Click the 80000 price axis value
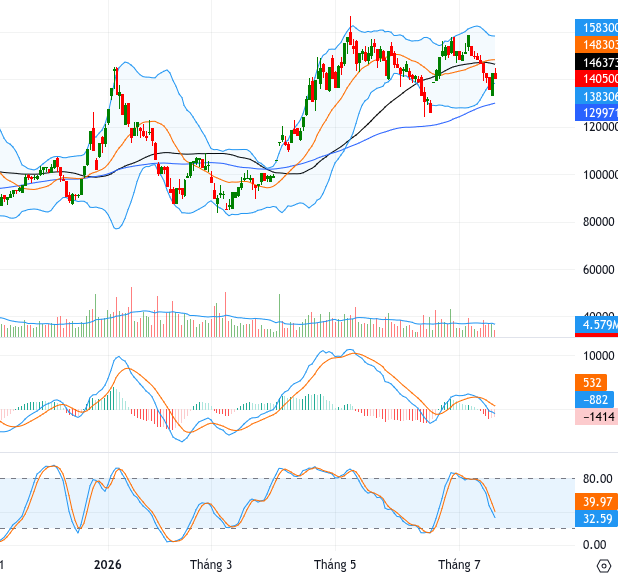Image resolution: width=618 pixels, height=573 pixels. (x=599, y=222)
